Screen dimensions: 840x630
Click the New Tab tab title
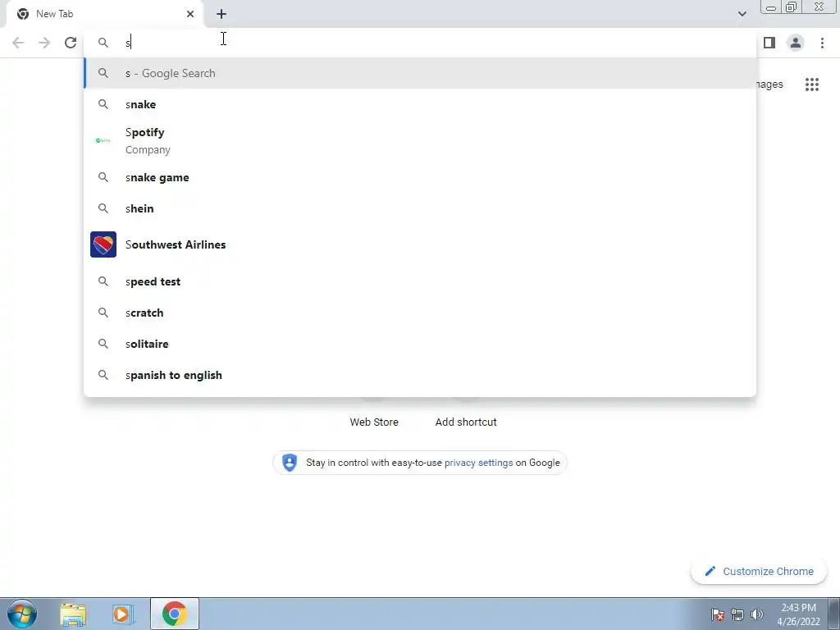tap(55, 14)
